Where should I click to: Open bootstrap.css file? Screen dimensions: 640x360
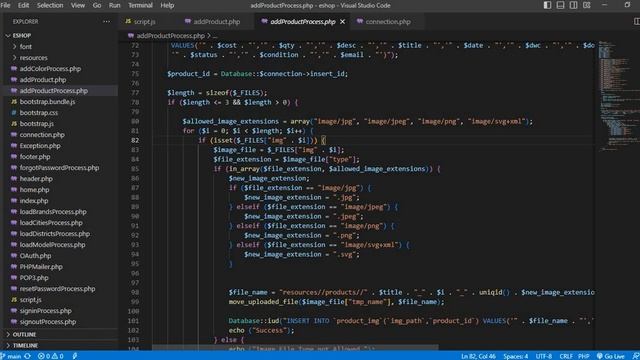(x=39, y=113)
